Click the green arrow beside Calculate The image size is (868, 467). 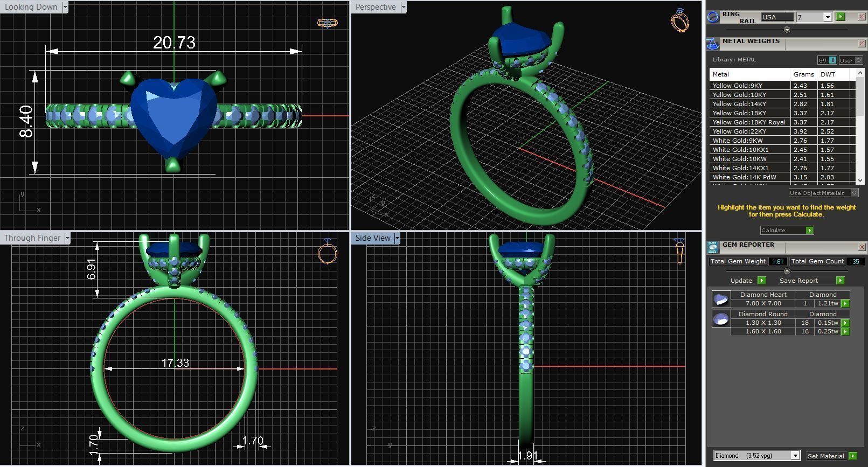tap(809, 230)
